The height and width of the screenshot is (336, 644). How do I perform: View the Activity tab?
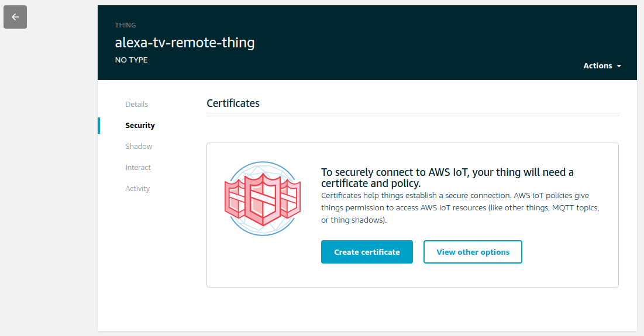tap(137, 188)
